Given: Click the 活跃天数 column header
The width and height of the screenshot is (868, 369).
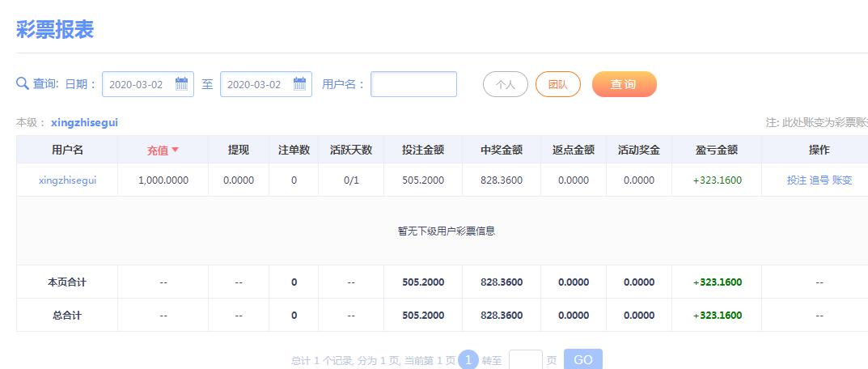Looking at the screenshot, I should [351, 150].
